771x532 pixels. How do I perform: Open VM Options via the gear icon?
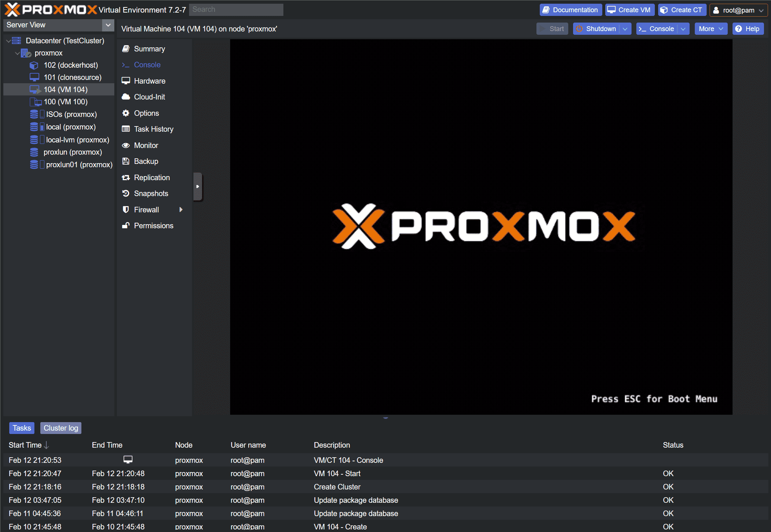click(x=126, y=113)
